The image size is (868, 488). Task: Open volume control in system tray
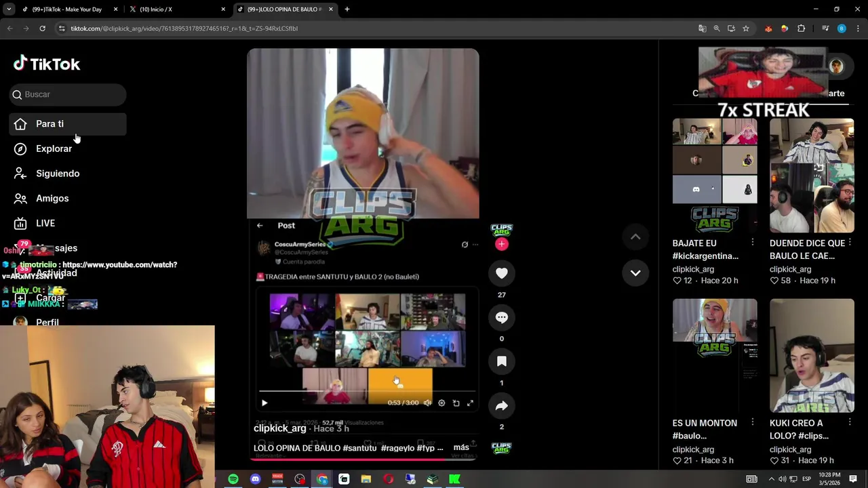[782, 479]
